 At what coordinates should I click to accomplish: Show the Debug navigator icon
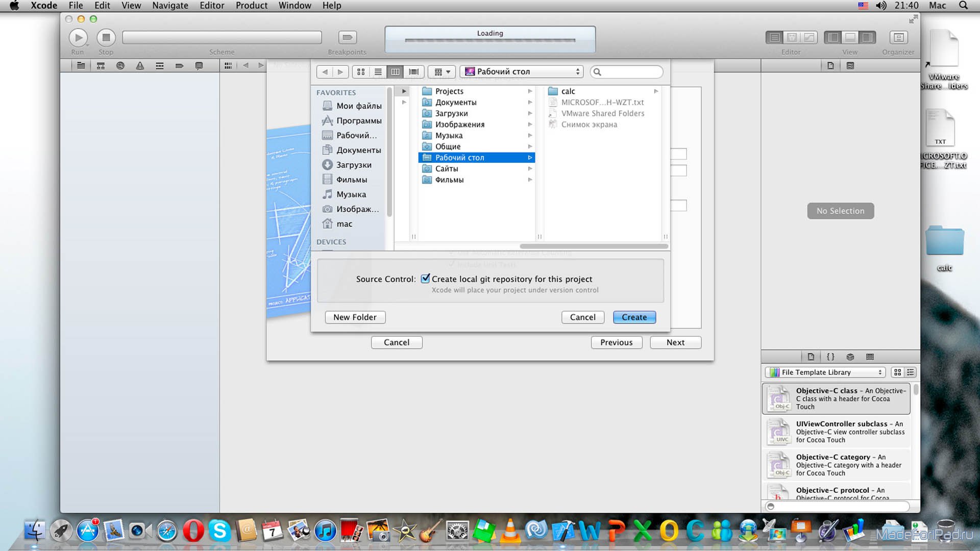click(160, 66)
